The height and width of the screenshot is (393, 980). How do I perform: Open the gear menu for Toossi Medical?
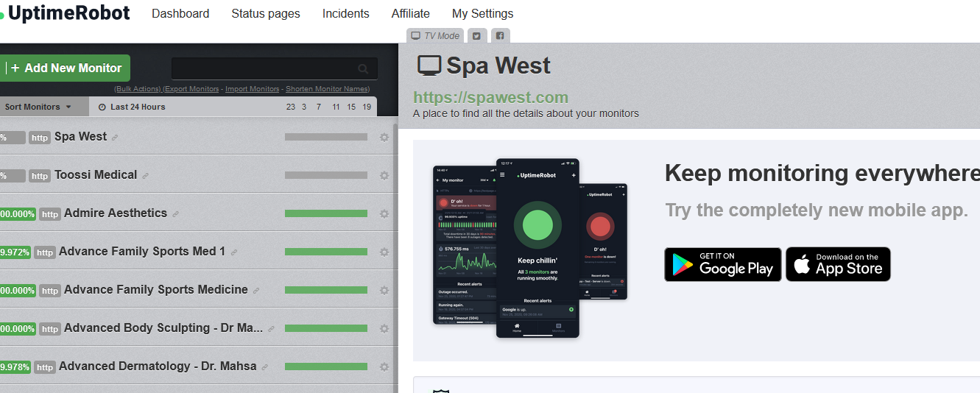[384, 175]
